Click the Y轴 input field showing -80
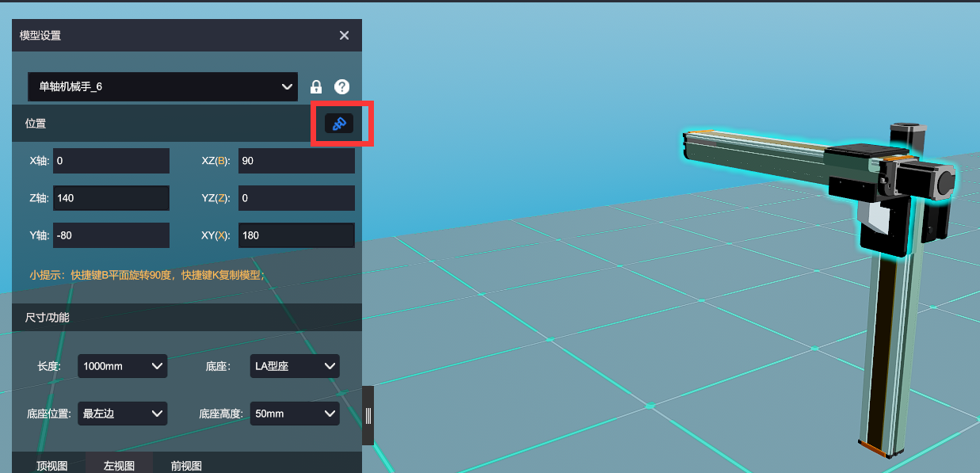 click(x=111, y=235)
